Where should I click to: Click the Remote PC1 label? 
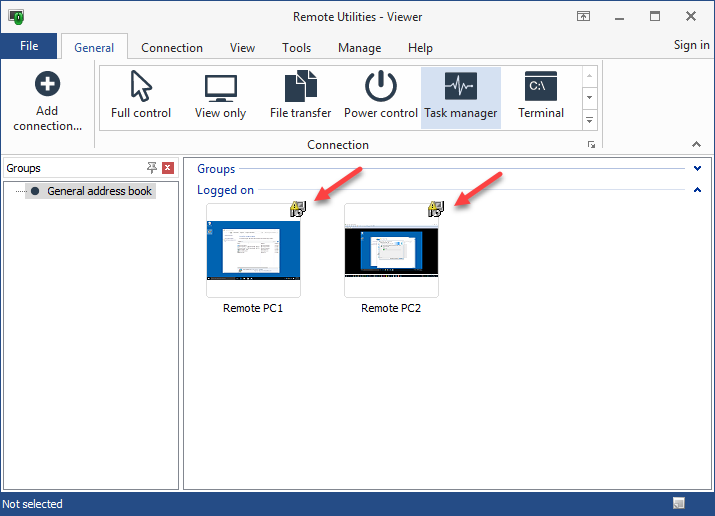pyautogui.click(x=253, y=308)
